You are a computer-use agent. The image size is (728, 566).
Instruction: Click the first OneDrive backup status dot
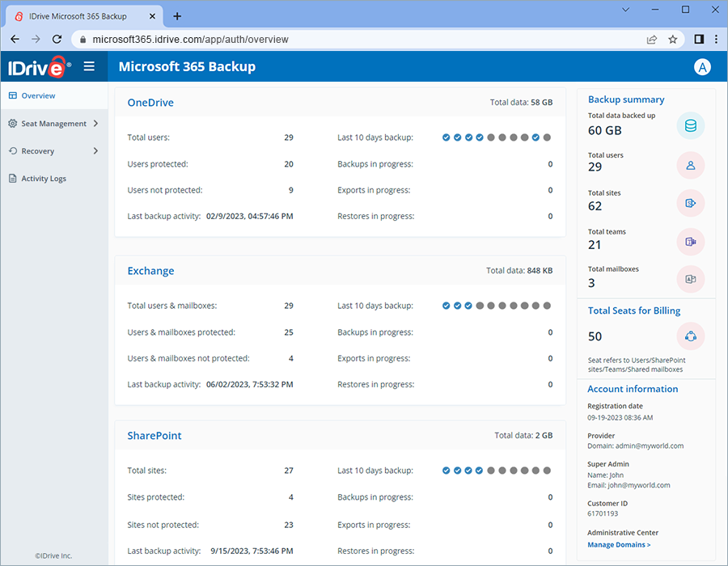[447, 137]
